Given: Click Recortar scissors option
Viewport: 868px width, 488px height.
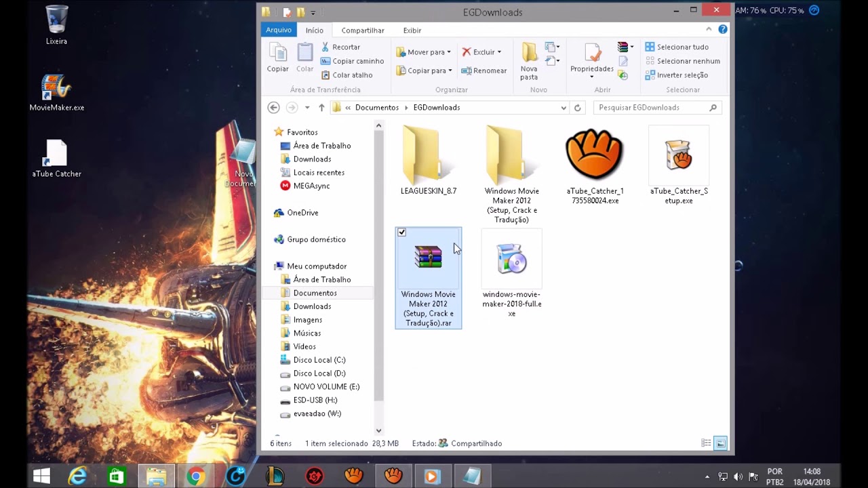Looking at the screenshot, I should tap(340, 47).
